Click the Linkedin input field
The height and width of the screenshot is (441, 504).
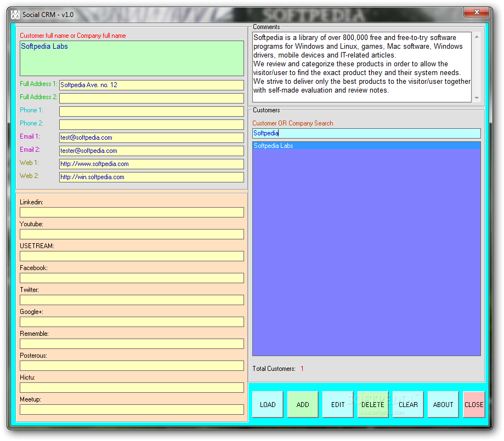point(132,213)
